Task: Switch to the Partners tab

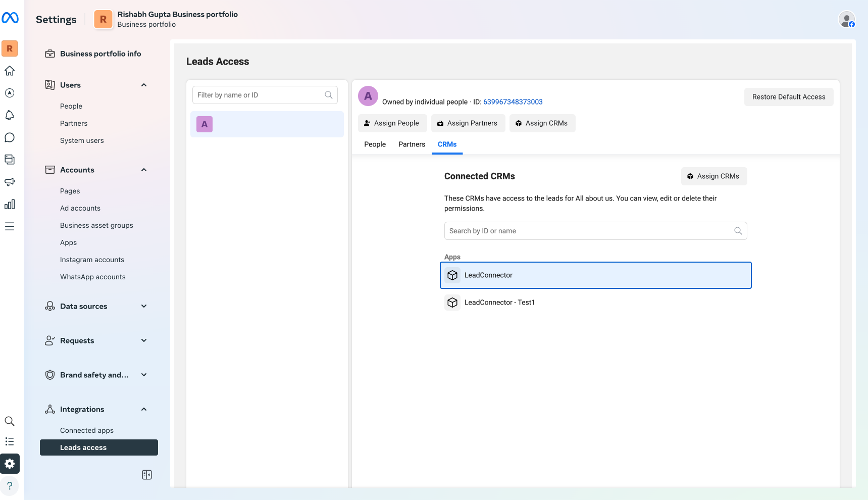Action: coord(412,144)
